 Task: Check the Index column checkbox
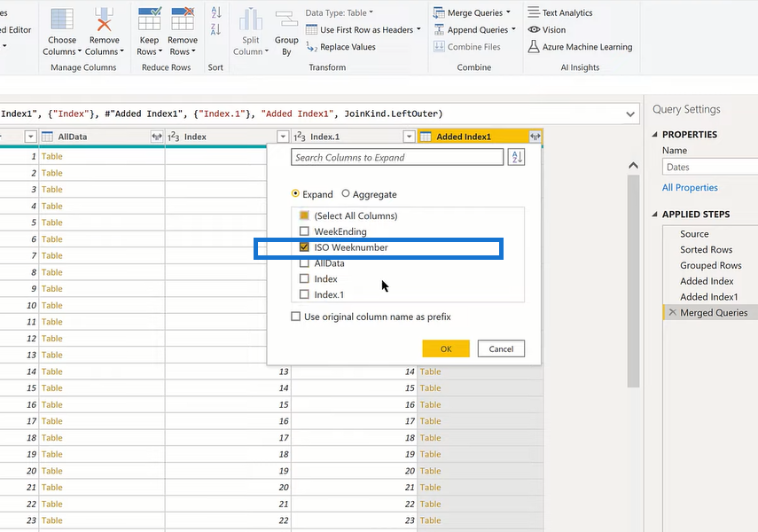pyautogui.click(x=304, y=278)
